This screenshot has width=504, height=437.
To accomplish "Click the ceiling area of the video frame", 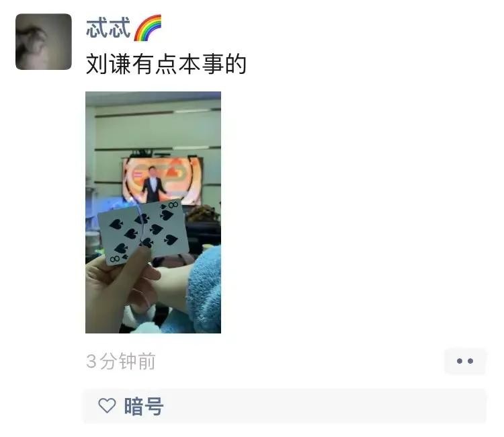I will pos(153,100).
